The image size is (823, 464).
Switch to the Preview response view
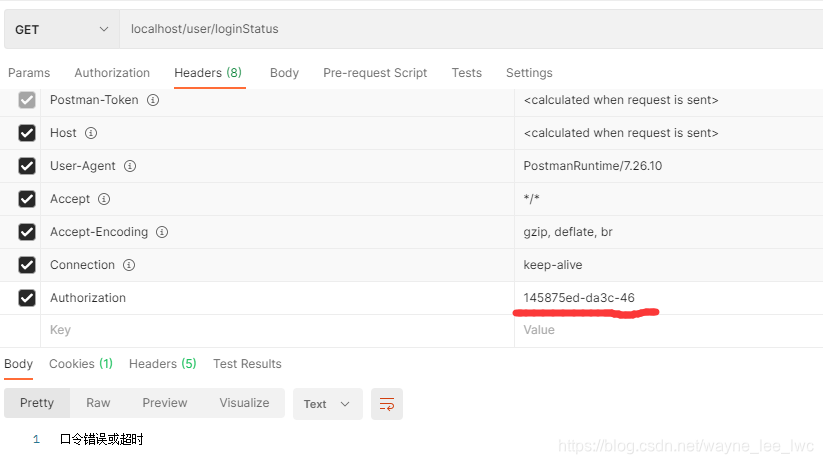165,403
